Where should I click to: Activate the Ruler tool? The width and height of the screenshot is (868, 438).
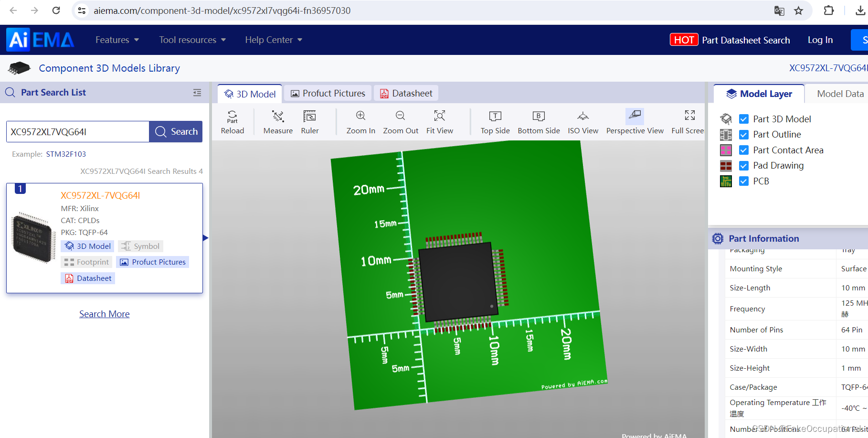(310, 122)
